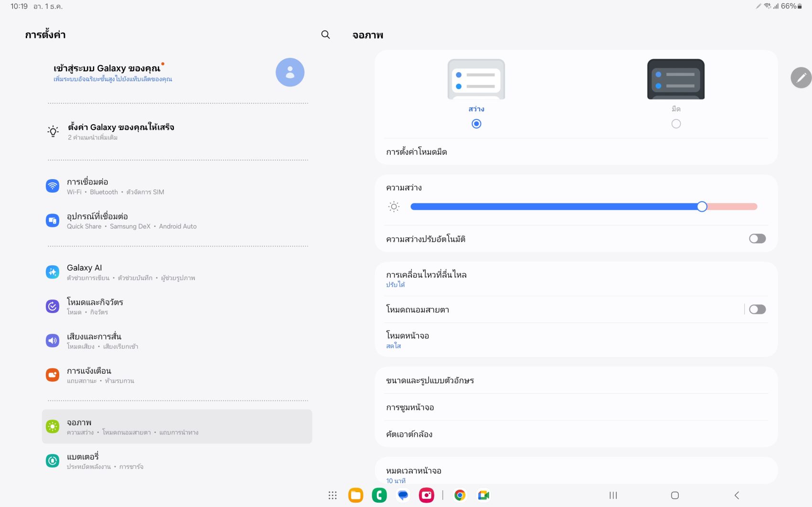Tap the 10 นาที screen timeout value

pyautogui.click(x=396, y=481)
